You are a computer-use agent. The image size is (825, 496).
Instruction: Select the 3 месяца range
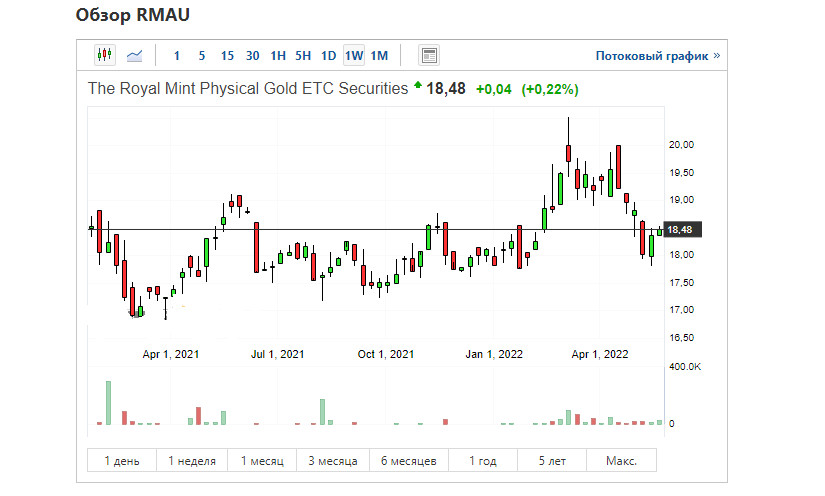pos(333,460)
